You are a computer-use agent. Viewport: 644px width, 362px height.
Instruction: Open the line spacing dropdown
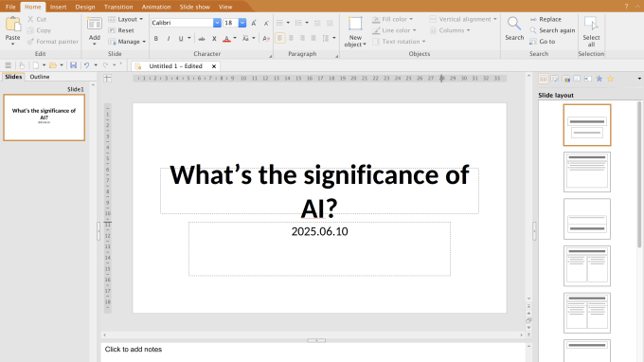pyautogui.click(x=334, y=38)
